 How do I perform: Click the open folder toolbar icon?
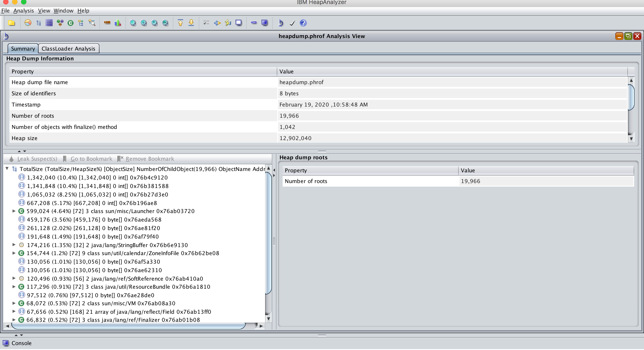coord(11,23)
